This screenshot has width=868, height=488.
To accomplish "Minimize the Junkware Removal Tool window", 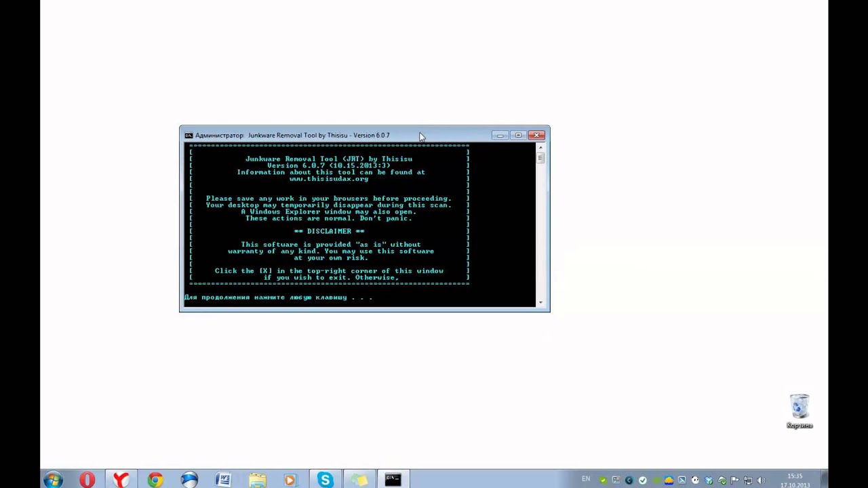I will coord(500,136).
